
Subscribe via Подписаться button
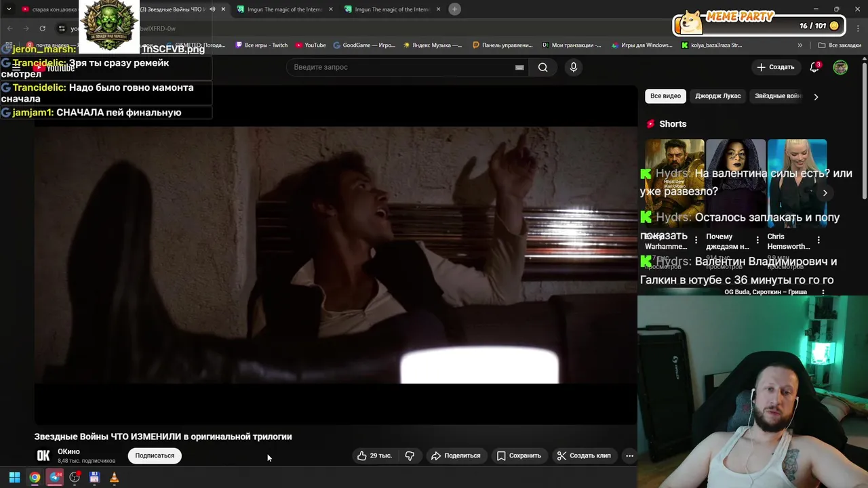coord(155,455)
